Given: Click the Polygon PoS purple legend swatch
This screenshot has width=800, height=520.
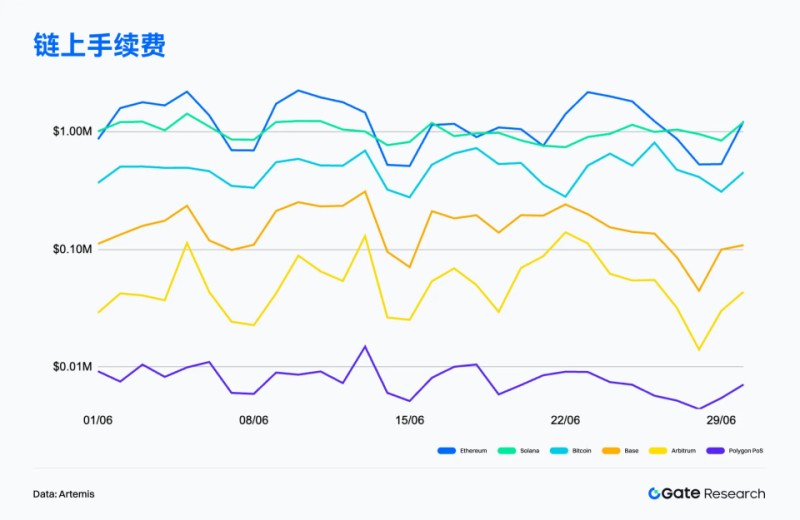Looking at the screenshot, I should pyautogui.click(x=714, y=451).
